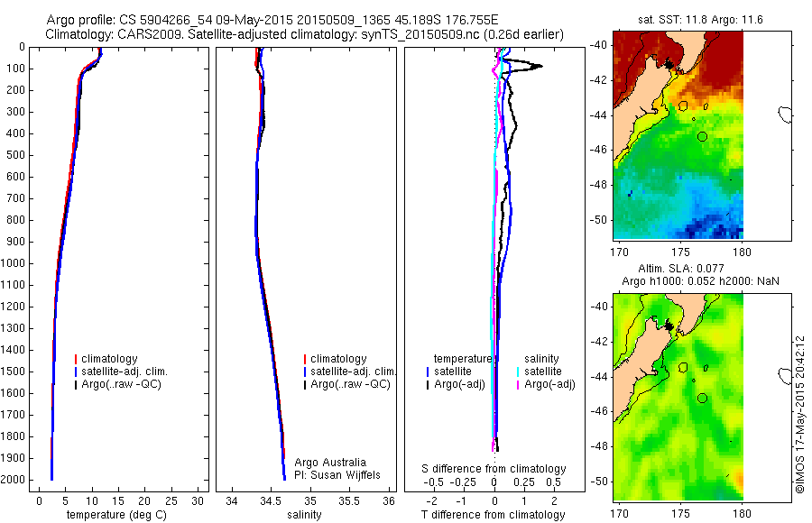Click 'climatology' legend entry in temperature plot
812x523 pixels.
pyautogui.click(x=109, y=359)
